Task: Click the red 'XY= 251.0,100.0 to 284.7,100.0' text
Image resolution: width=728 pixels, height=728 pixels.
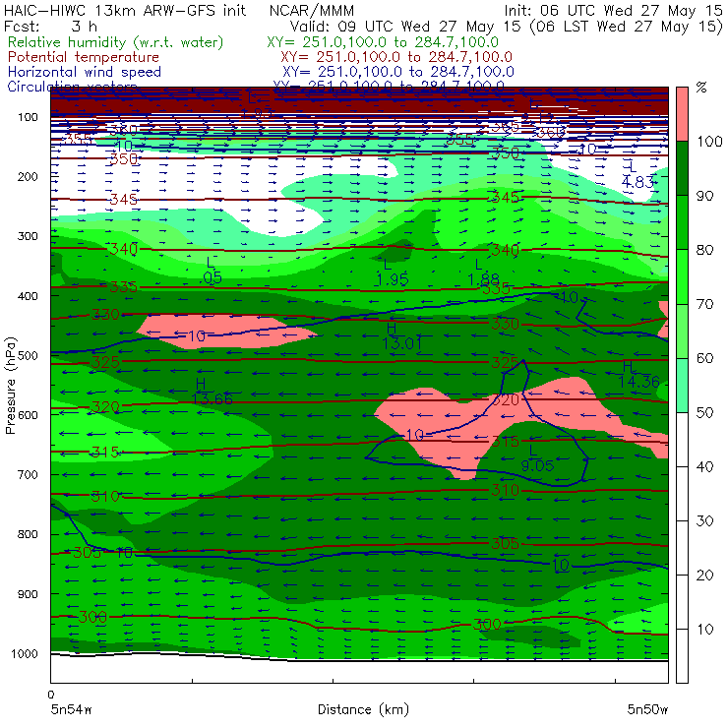Action: (x=396, y=57)
